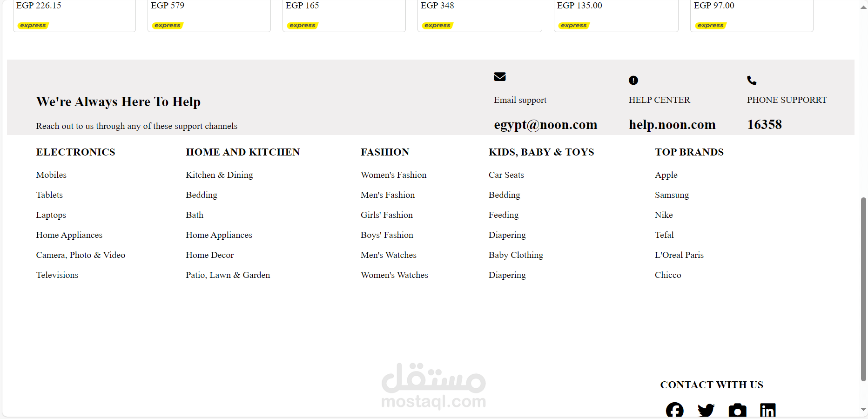
Task: Click the scrollbar down arrow
Action: (863, 410)
